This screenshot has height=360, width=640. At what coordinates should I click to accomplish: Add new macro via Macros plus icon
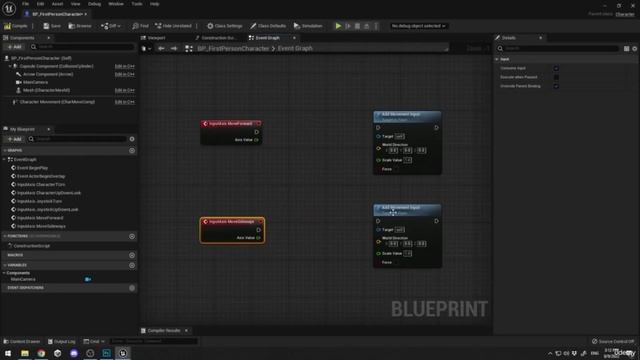(132, 255)
